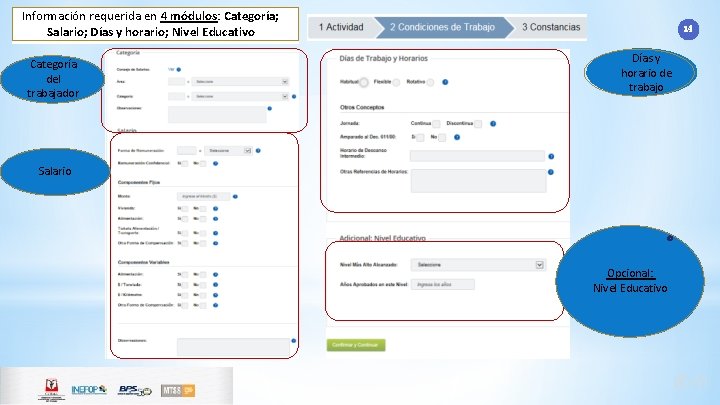Check Sí for Amparado al Dec. 611/80

click(420, 137)
